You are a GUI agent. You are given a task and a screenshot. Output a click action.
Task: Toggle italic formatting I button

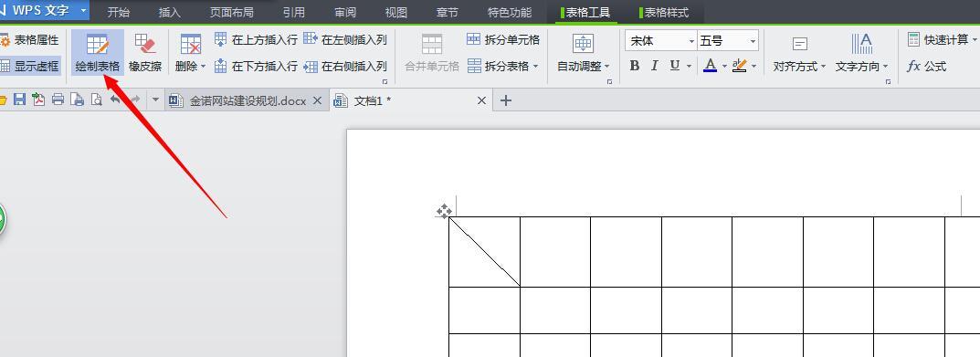point(654,66)
